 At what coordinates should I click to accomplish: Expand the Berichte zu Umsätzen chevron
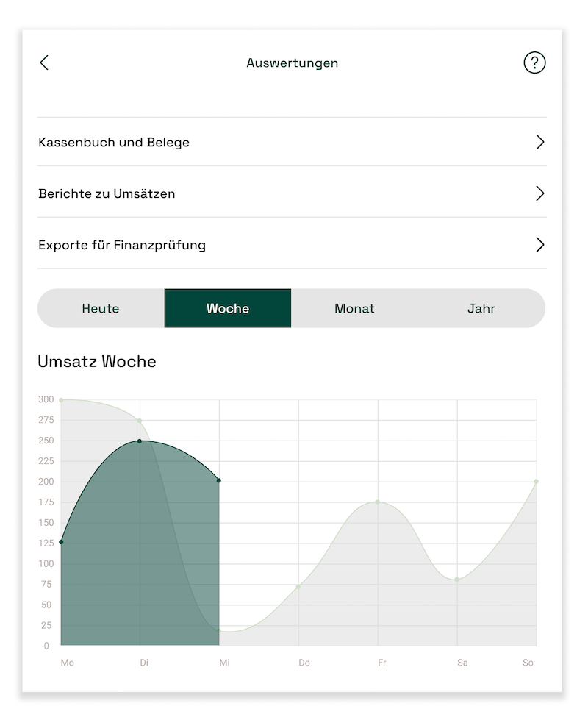(x=539, y=193)
